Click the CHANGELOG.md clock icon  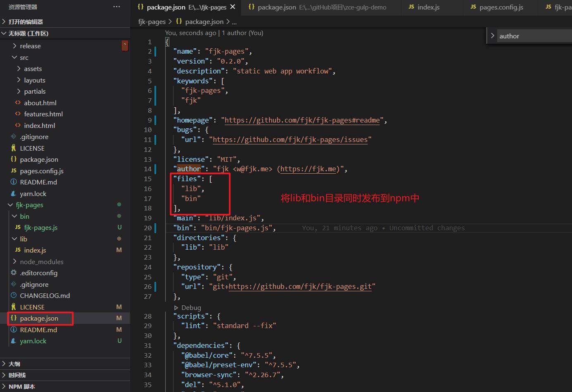click(x=14, y=295)
